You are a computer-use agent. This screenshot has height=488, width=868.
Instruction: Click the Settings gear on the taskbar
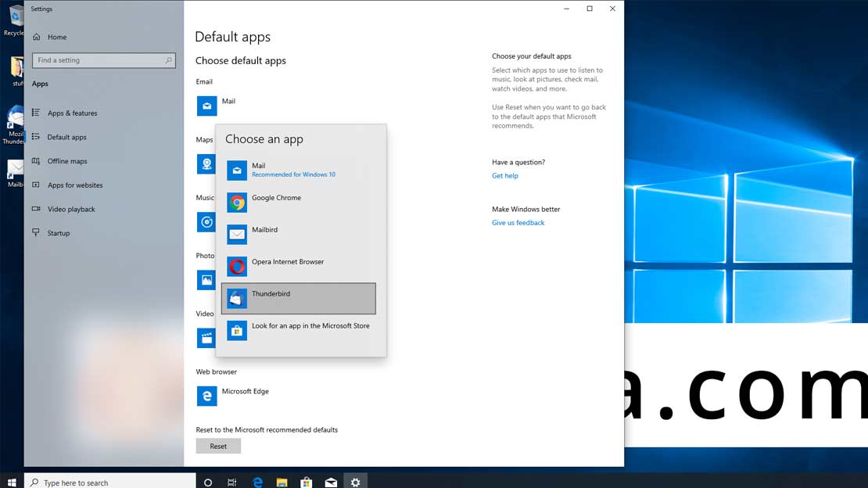point(355,482)
